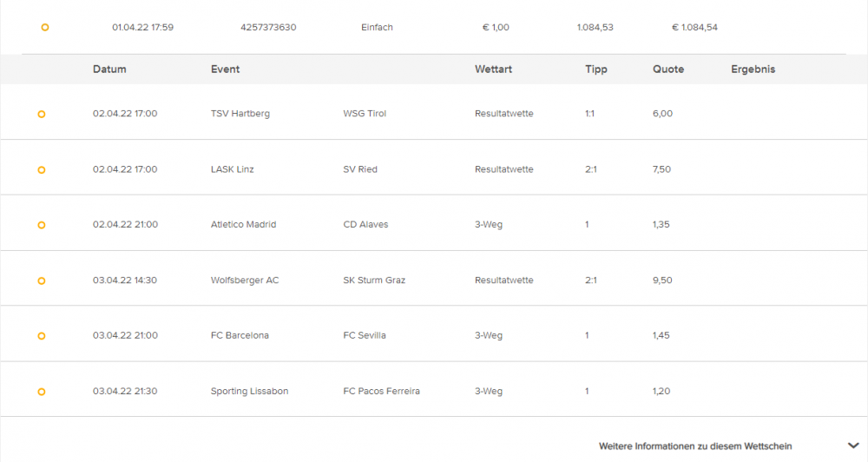
Task: Click the pending icon for TSV Hartberg match
Action: click(42, 114)
